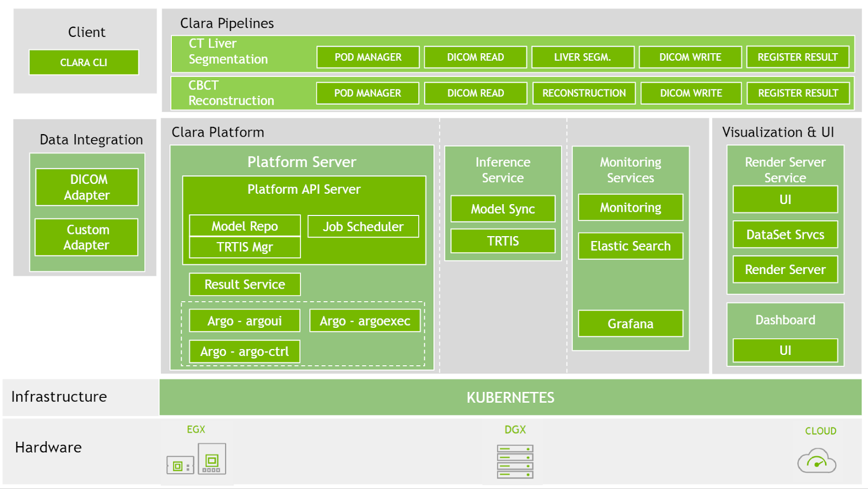The height and width of the screenshot is (489, 868).
Task: Click the CT Liver Segmentation label
Action: tap(228, 51)
